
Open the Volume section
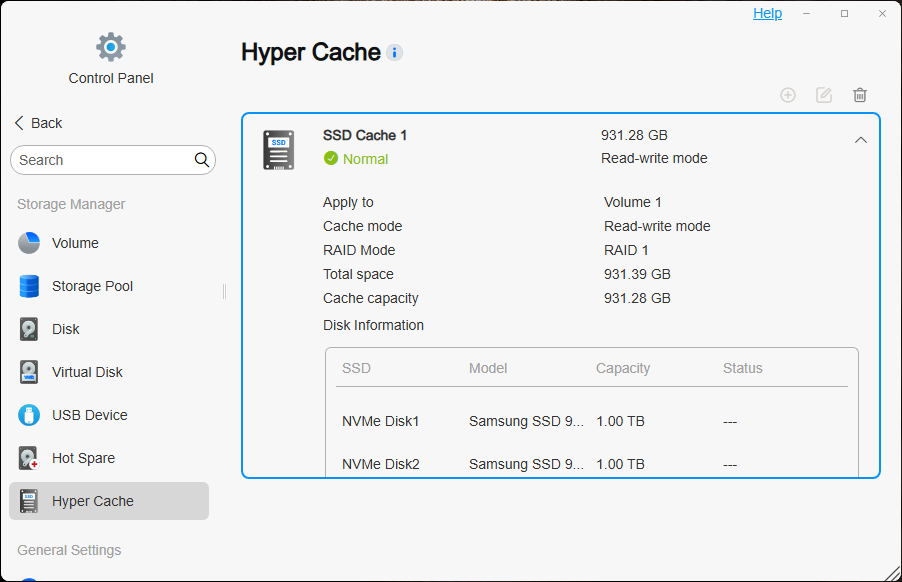pyautogui.click(x=75, y=243)
